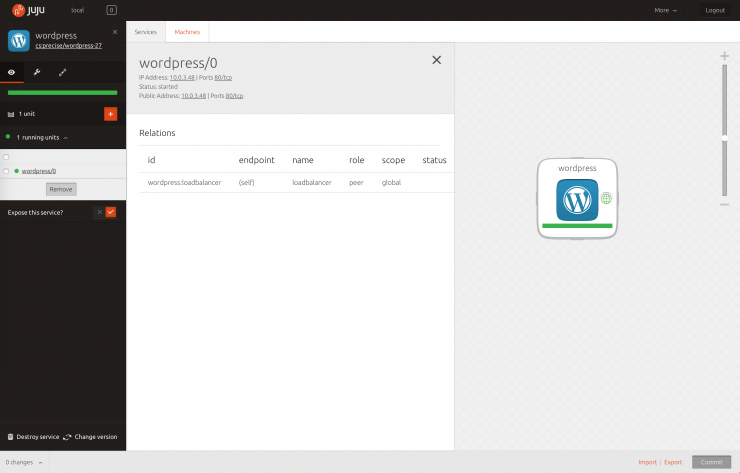
Task: Switch to the Services tab
Action: click(145, 32)
